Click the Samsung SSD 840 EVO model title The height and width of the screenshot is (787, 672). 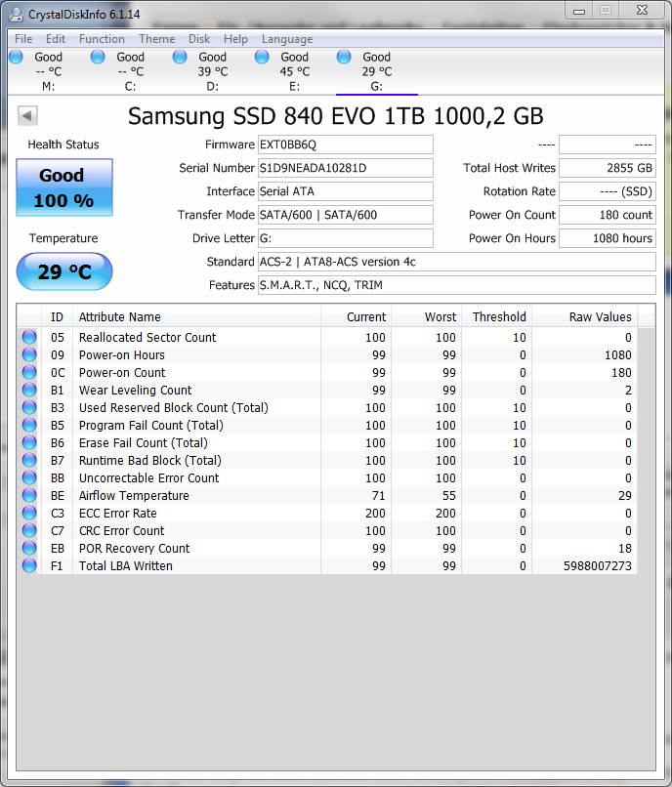(x=335, y=116)
